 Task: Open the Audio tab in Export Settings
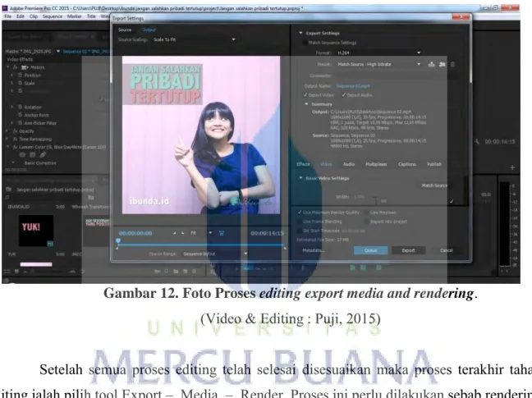tap(349, 164)
